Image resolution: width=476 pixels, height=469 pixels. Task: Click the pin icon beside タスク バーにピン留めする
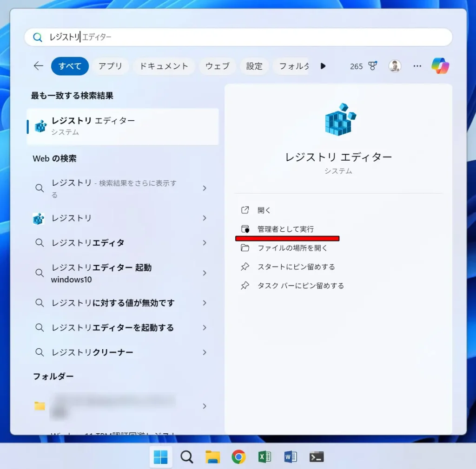pos(245,286)
